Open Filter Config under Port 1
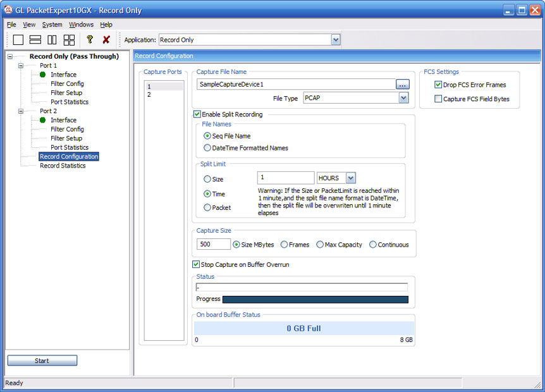Image resolution: width=545 pixels, height=392 pixels. tap(67, 83)
